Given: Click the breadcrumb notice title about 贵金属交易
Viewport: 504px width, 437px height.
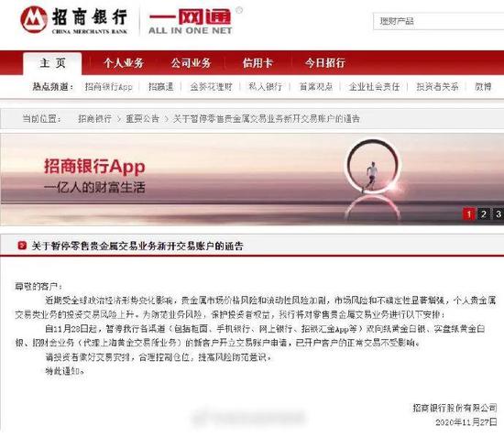Looking at the screenshot, I should click(x=266, y=119).
